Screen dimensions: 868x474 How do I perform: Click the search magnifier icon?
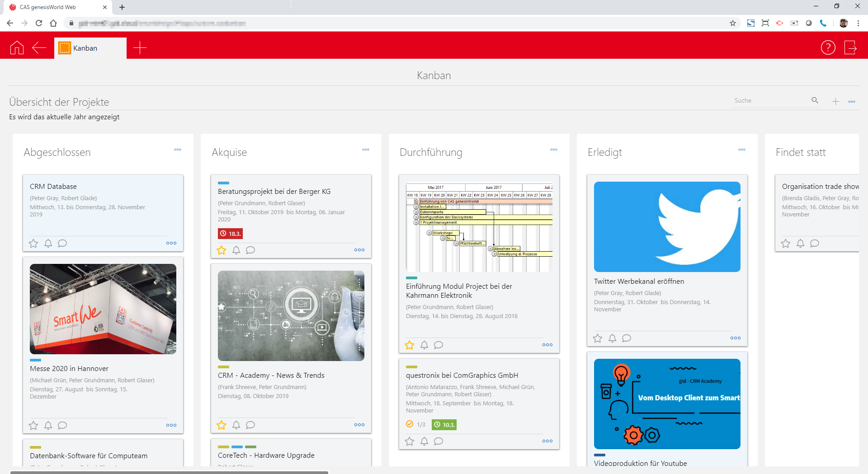815,100
